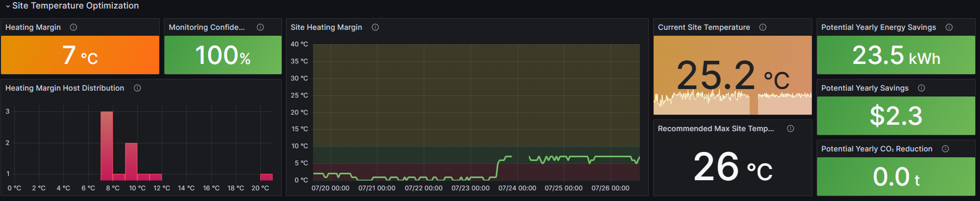Click the 07/20 00:00 time axis label
The image size is (980, 201).
coord(331,188)
